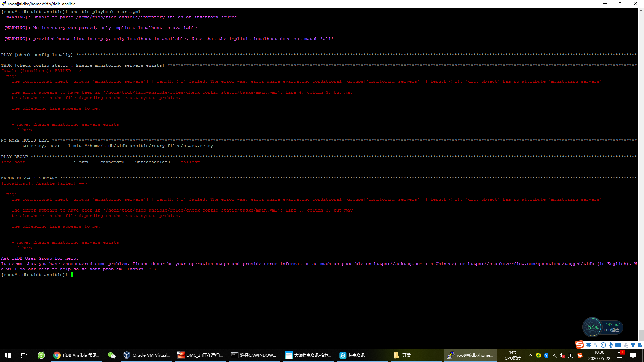The width and height of the screenshot is (644, 362).
Task: Click the taskbar clock and date
Action: point(599,355)
